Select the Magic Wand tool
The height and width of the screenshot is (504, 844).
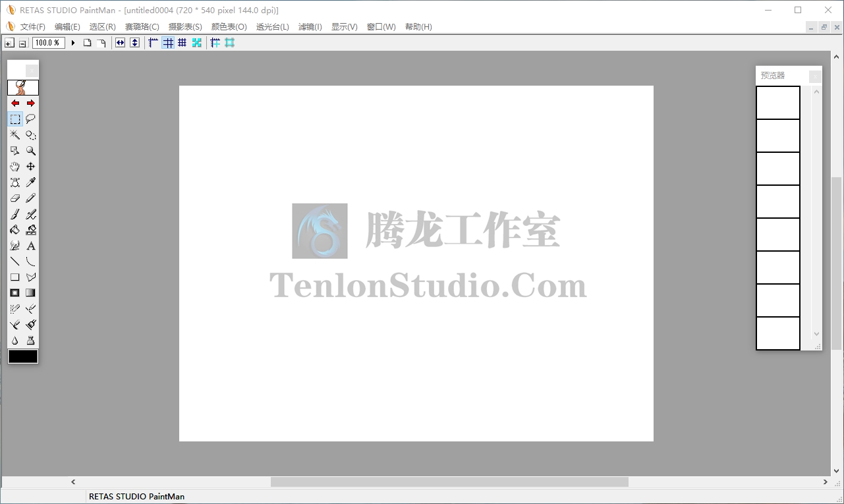point(14,134)
